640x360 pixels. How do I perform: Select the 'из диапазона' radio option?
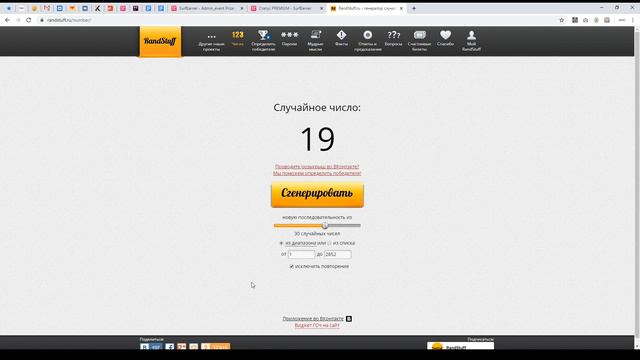281,243
